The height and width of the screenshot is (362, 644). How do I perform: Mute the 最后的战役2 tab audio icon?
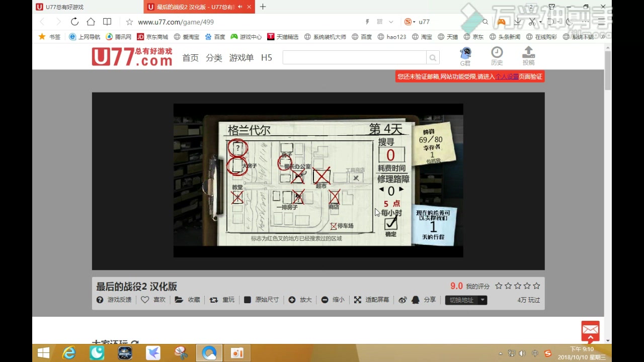(240, 7)
